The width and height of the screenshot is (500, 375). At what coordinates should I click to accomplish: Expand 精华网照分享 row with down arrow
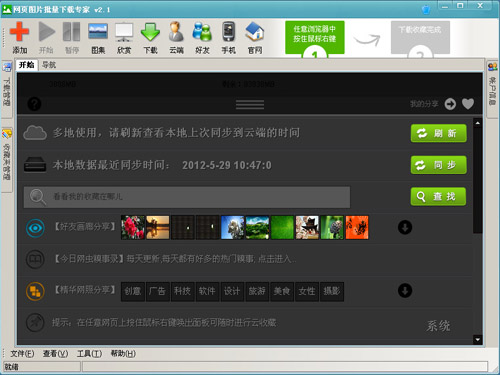405,290
